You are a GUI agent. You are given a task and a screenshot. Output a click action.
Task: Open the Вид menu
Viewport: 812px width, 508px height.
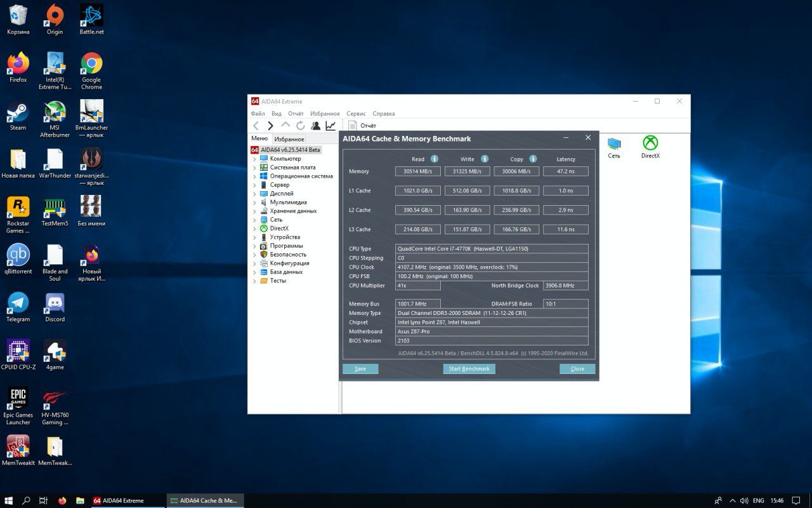click(x=277, y=114)
